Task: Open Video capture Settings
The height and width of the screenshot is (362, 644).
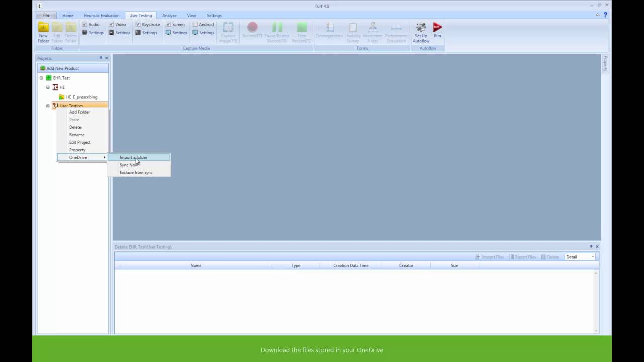Action: (119, 33)
